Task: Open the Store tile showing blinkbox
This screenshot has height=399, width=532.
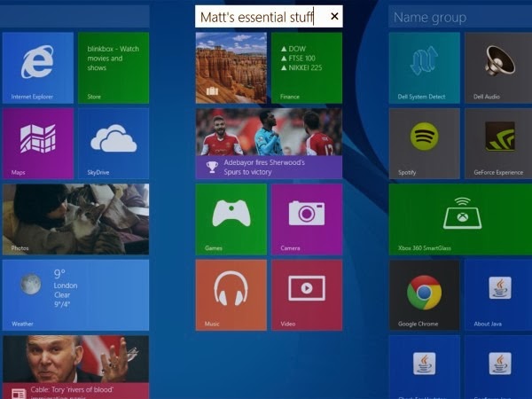Action: pos(113,68)
